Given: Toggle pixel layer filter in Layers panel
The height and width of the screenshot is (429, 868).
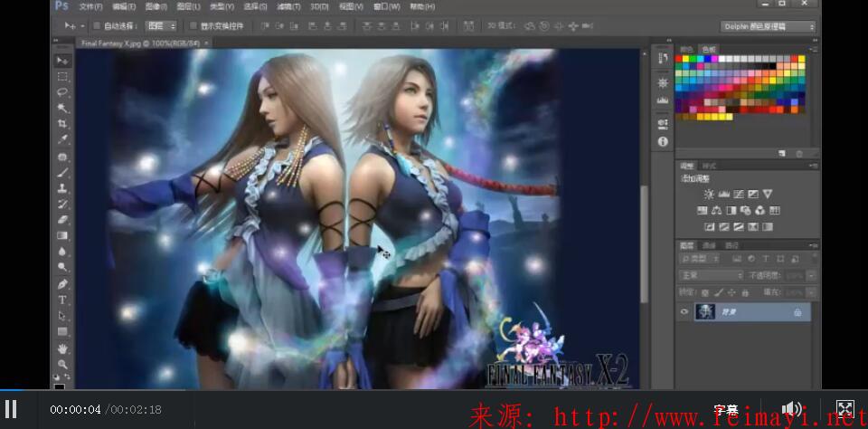Looking at the screenshot, I should (737, 258).
